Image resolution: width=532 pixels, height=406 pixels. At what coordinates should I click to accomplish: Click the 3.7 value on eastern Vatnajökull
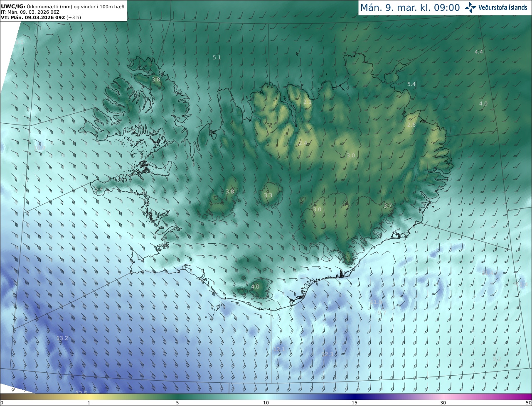click(387, 205)
